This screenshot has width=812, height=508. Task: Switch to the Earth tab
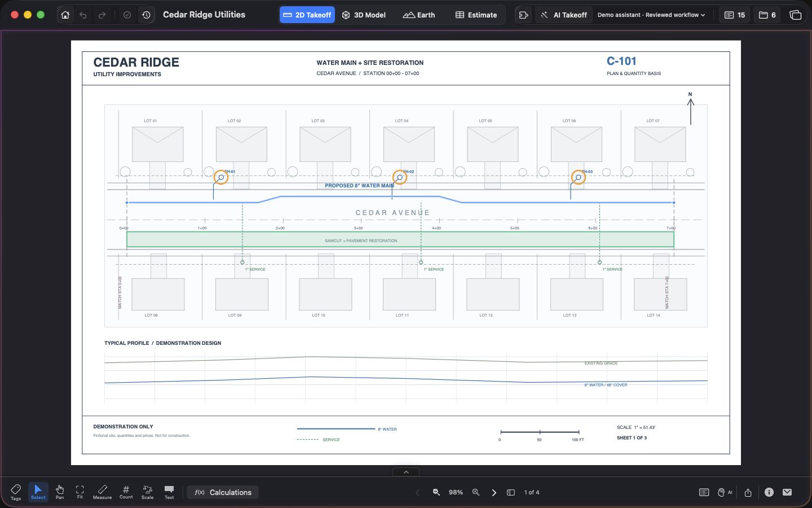419,15
